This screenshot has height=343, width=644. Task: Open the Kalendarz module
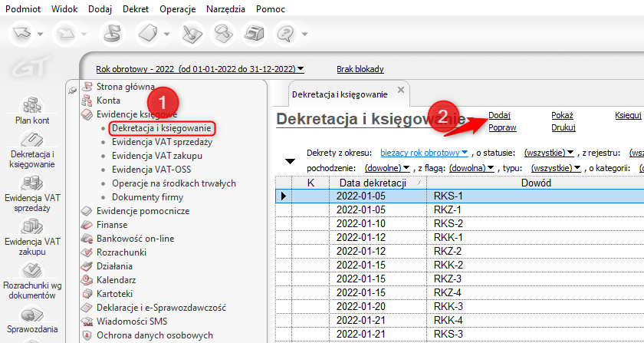tap(117, 281)
